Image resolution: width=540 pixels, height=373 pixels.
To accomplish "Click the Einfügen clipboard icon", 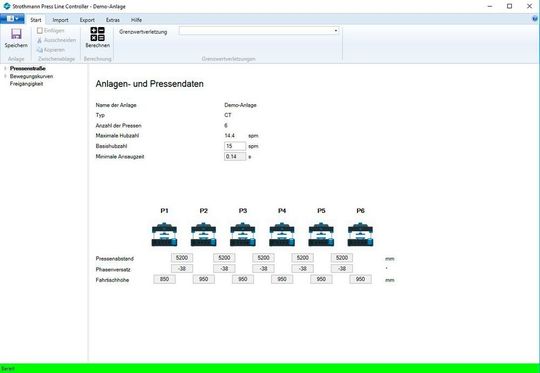I will coord(40,31).
